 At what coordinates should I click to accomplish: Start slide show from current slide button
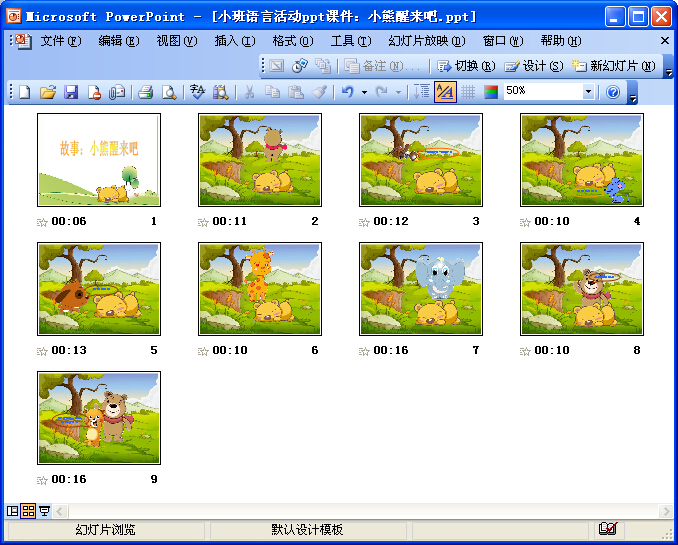[44, 511]
